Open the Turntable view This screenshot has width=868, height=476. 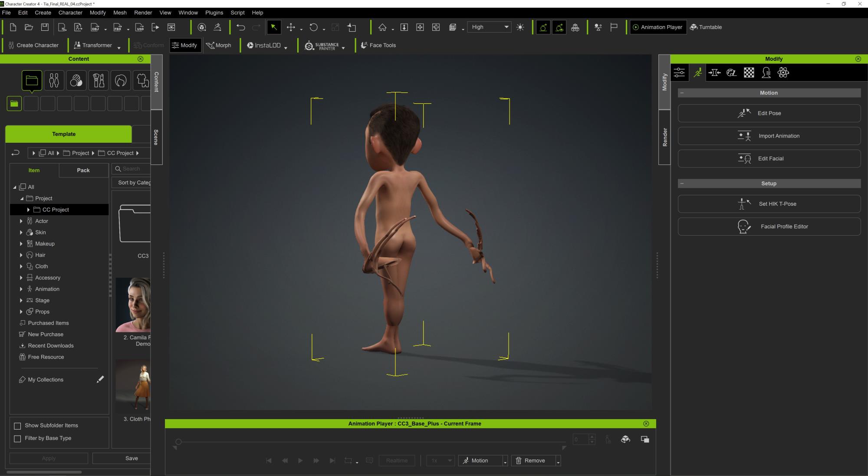click(x=706, y=27)
